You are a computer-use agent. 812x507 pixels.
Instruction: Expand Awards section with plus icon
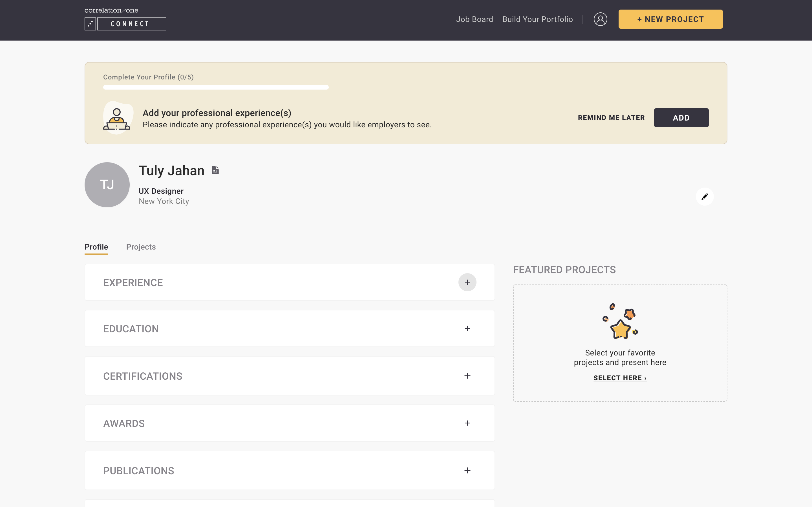point(467,423)
